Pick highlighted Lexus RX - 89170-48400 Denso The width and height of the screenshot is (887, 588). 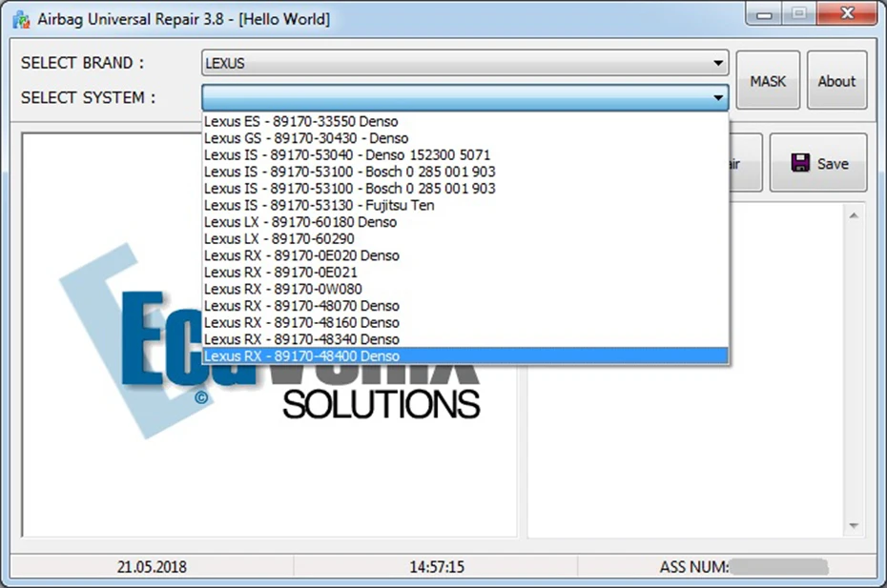[x=465, y=356]
